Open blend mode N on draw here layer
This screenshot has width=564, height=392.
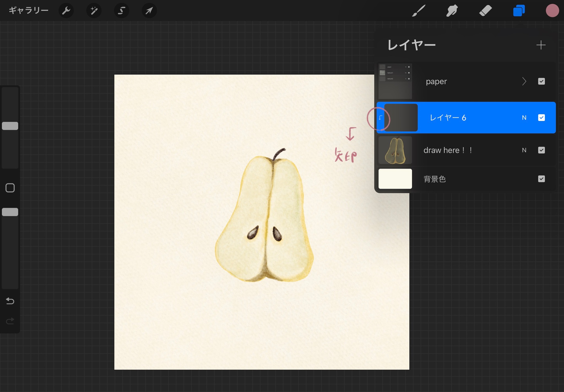[524, 150]
